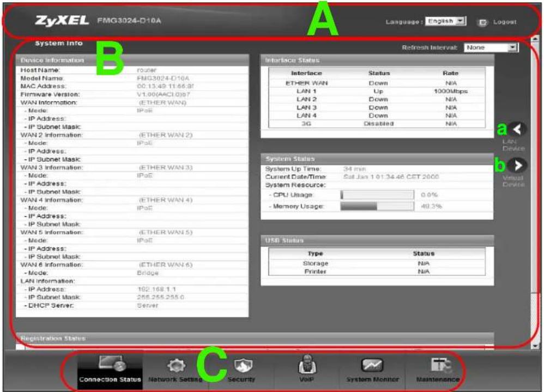The image size is (544, 392).
Task: Click the WAN 5 Information label
Action: coord(51,232)
